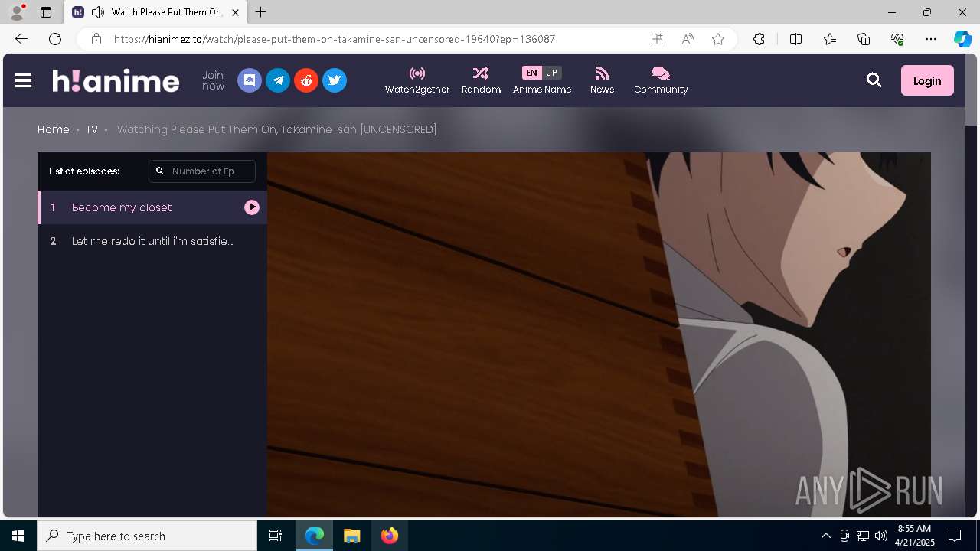Switch anime name language to EN

pos(531,73)
